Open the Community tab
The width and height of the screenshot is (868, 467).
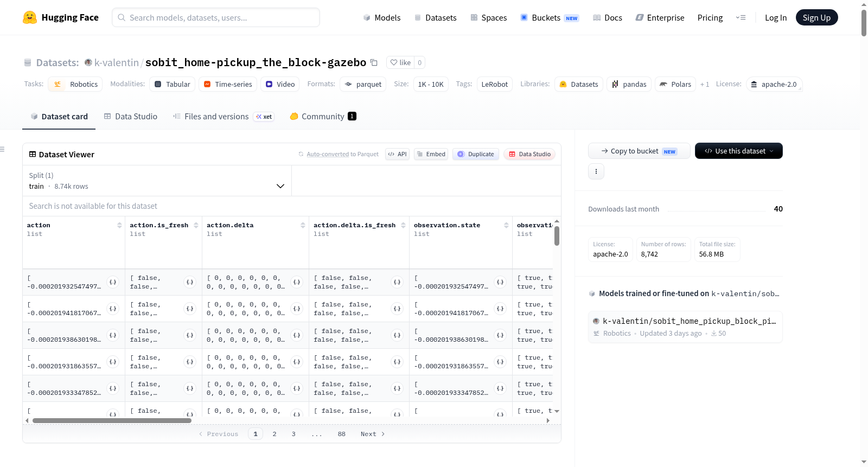click(323, 116)
